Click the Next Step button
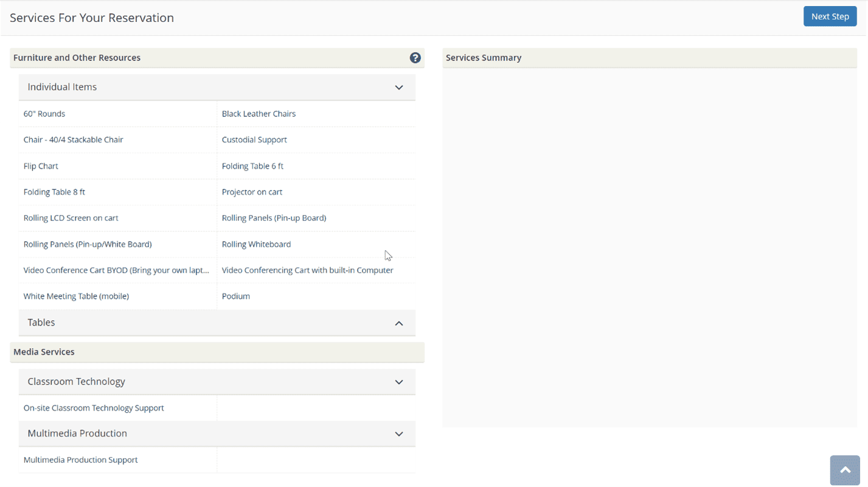 click(829, 16)
